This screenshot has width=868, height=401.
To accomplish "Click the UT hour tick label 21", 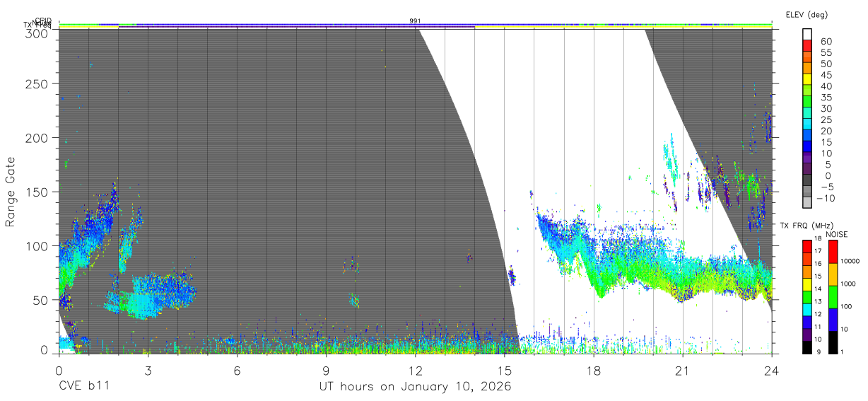I will coord(683,370).
